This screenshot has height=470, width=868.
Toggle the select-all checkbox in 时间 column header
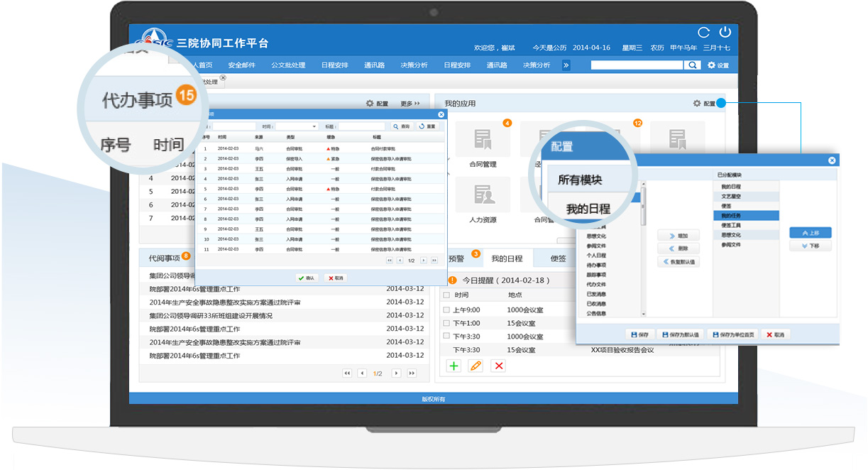coord(446,295)
